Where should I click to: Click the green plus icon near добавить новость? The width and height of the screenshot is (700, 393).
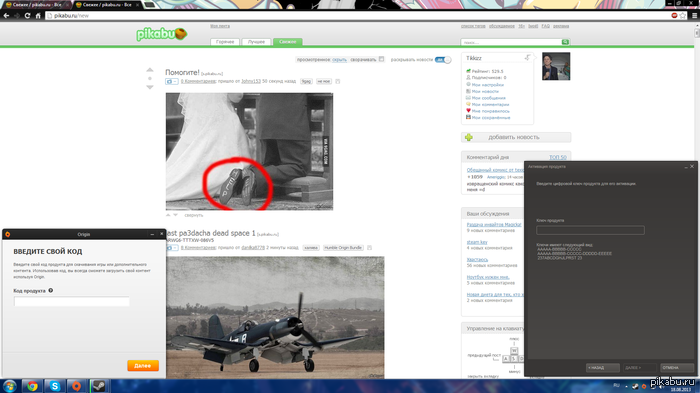click(x=469, y=138)
